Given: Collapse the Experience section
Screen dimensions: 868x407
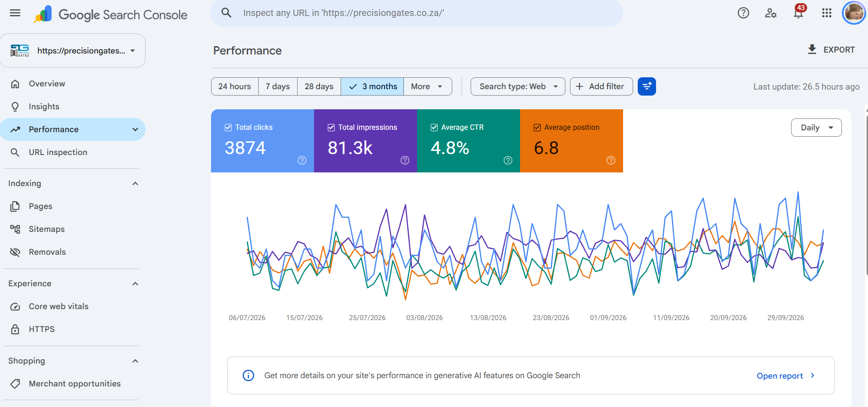Looking at the screenshot, I should pyautogui.click(x=135, y=284).
